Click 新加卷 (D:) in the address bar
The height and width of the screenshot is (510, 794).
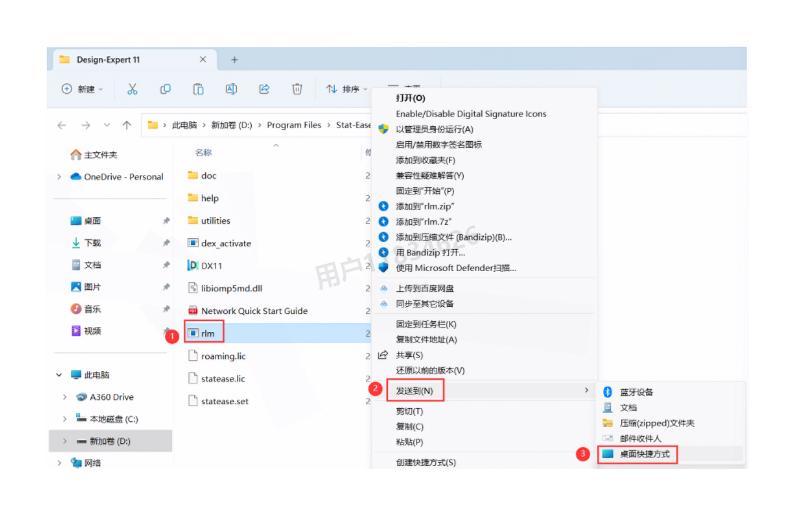point(231,125)
